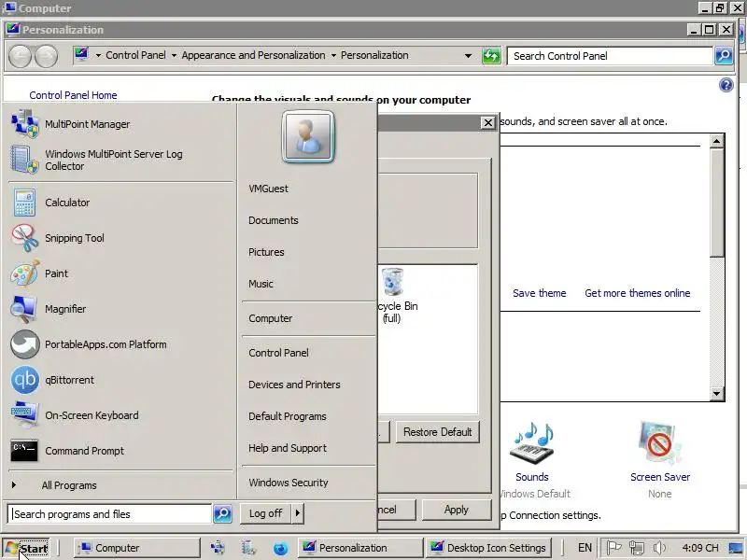Viewport: 747px width, 560px height.
Task: Click the volume speaker tray icon
Action: click(659, 548)
